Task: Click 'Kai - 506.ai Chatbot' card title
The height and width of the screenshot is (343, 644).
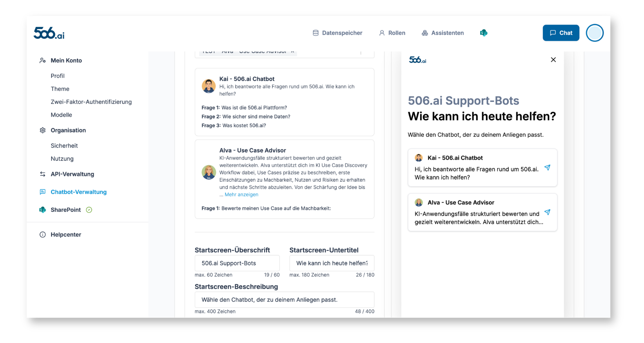Action: point(247,79)
